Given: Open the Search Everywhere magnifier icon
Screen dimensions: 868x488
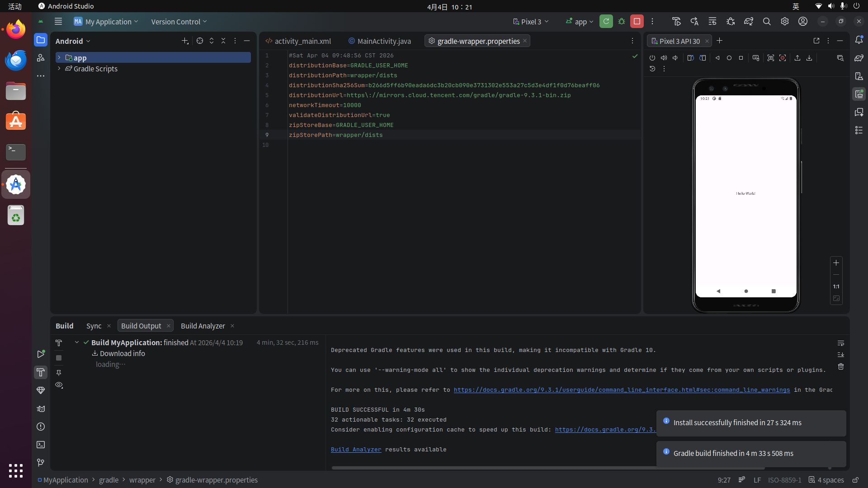Looking at the screenshot, I should [x=766, y=21].
